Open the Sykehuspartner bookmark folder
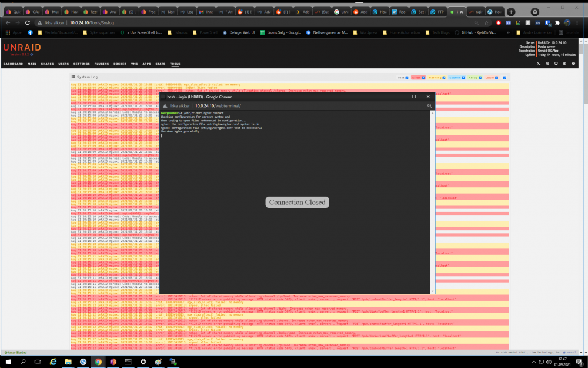Image resolution: width=588 pixels, height=368 pixels. [99, 32]
